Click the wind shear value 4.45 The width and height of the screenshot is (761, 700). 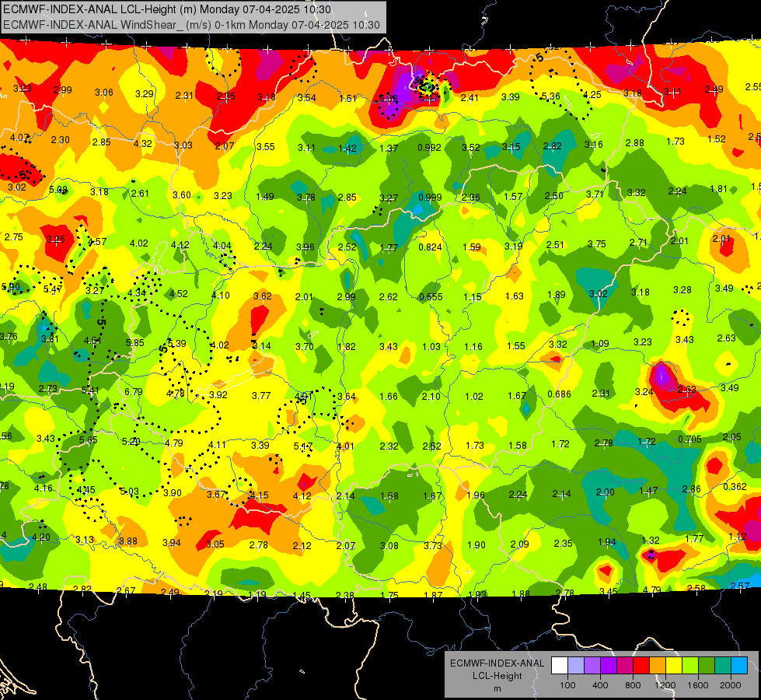(x=86, y=490)
